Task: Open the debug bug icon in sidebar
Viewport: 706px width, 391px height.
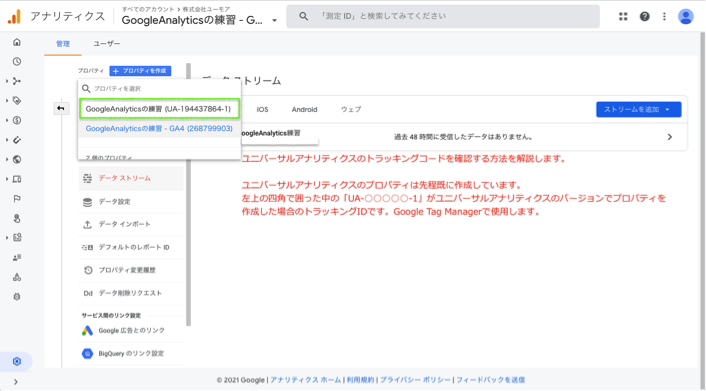Action: (17, 297)
